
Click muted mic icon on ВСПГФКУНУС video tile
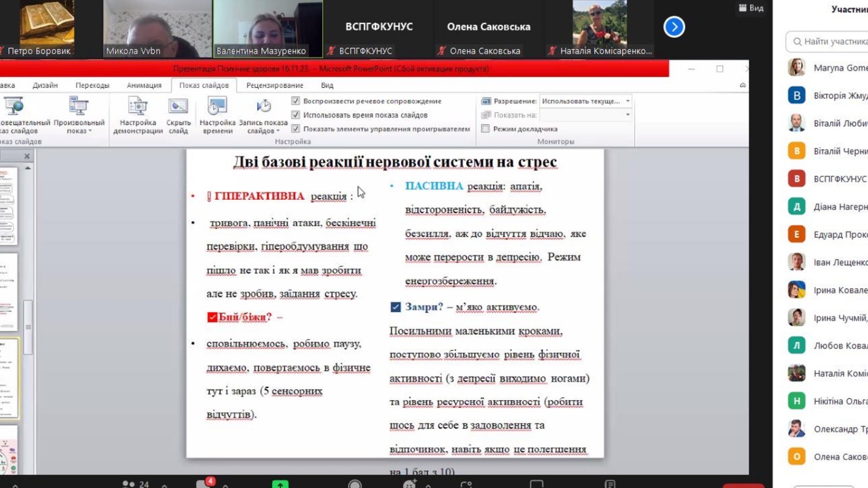click(x=331, y=50)
